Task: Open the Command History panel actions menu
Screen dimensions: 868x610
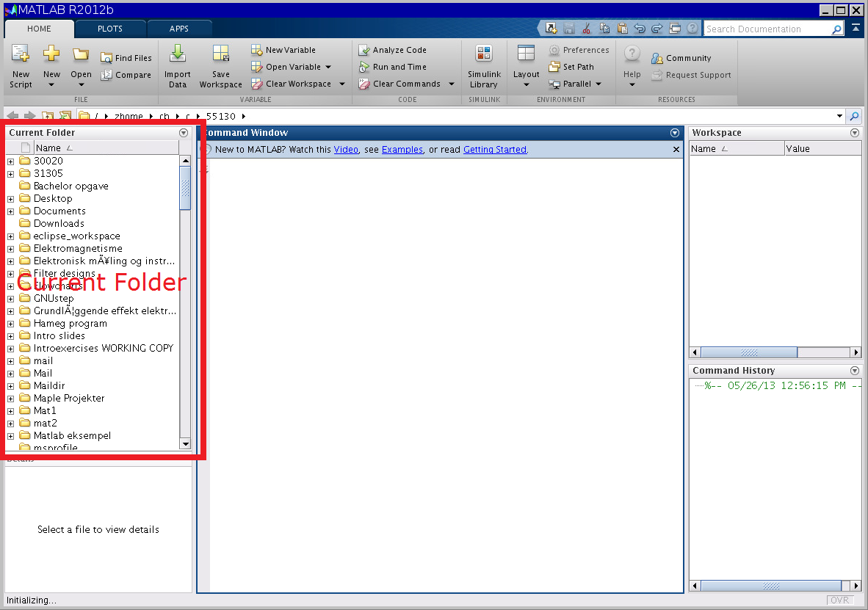Action: pyautogui.click(x=855, y=371)
